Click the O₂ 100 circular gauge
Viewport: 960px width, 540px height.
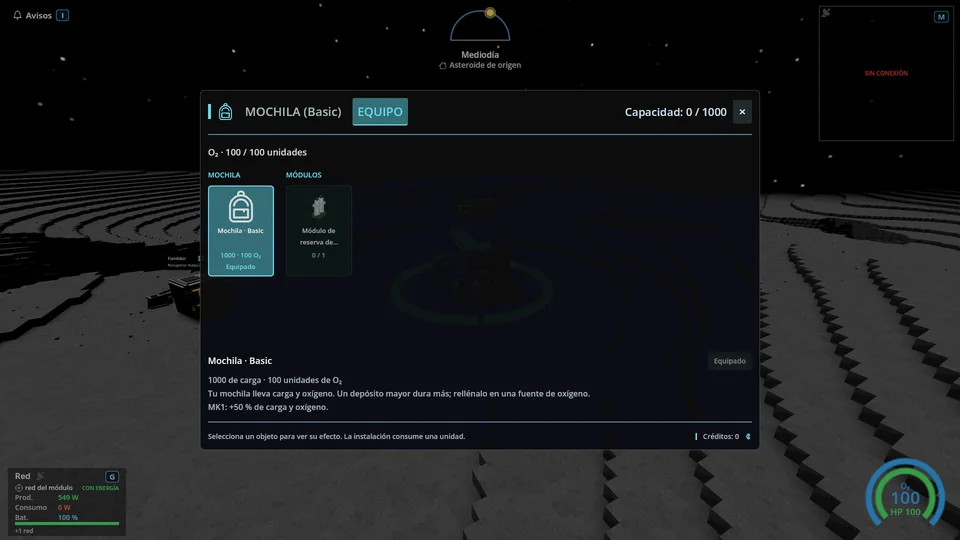tap(905, 493)
